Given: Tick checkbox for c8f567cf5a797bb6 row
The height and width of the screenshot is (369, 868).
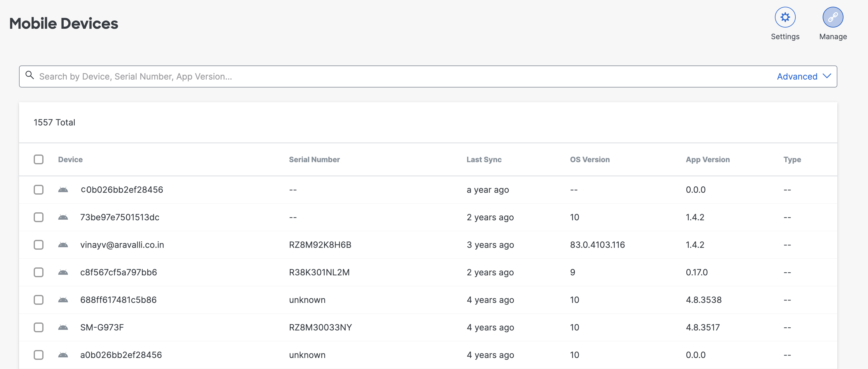Looking at the screenshot, I should pyautogui.click(x=39, y=272).
